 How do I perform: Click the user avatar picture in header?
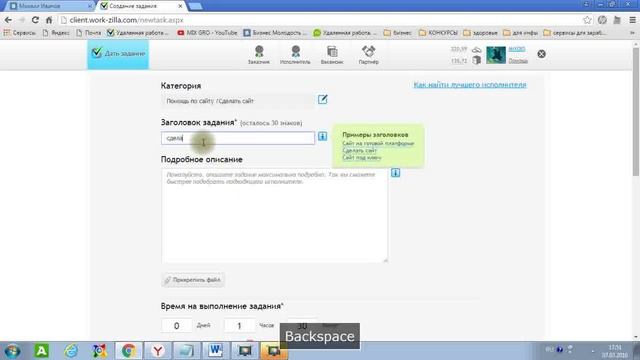[x=496, y=55]
